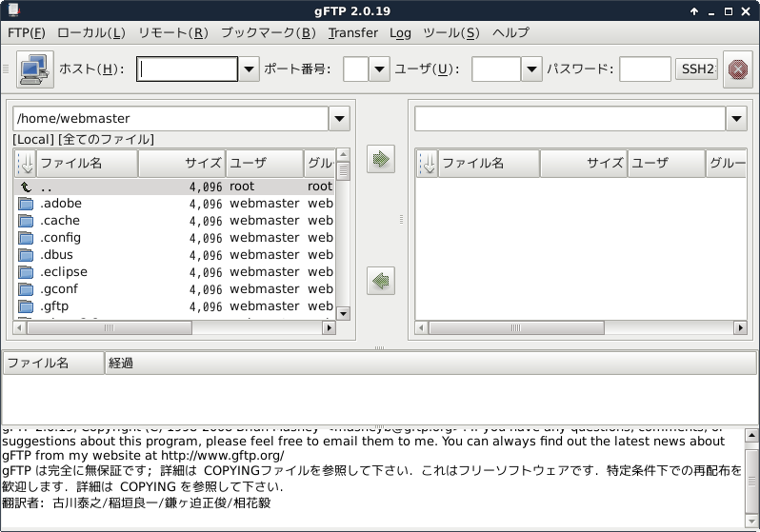This screenshot has width=760, height=532.
Task: Sort remote files by ユーザ column
Action: coord(667,164)
